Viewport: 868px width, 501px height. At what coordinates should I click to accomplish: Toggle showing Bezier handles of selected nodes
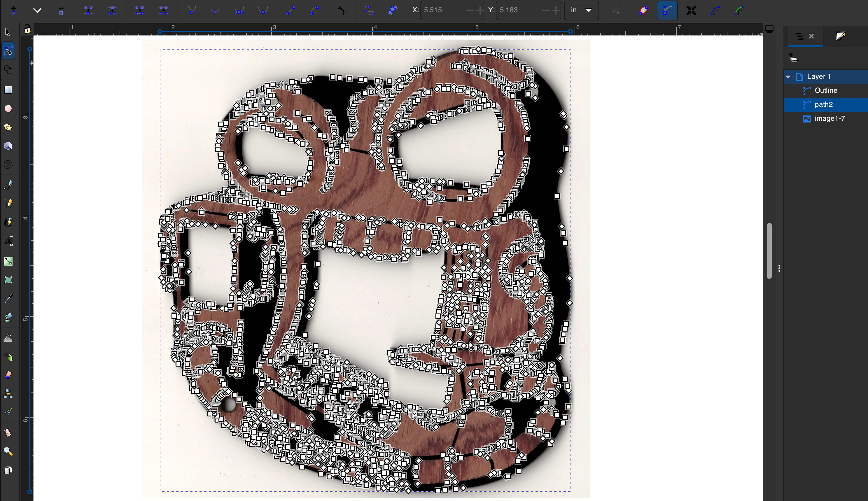point(667,10)
